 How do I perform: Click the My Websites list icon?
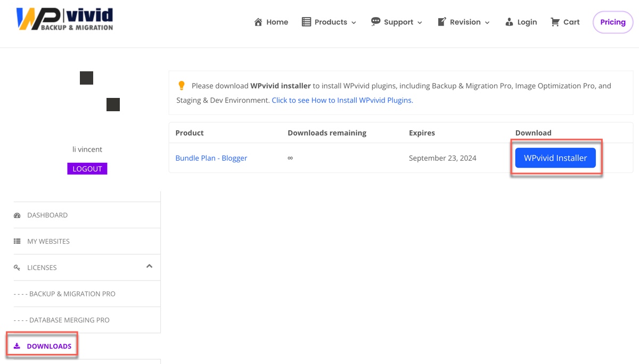pos(17,241)
